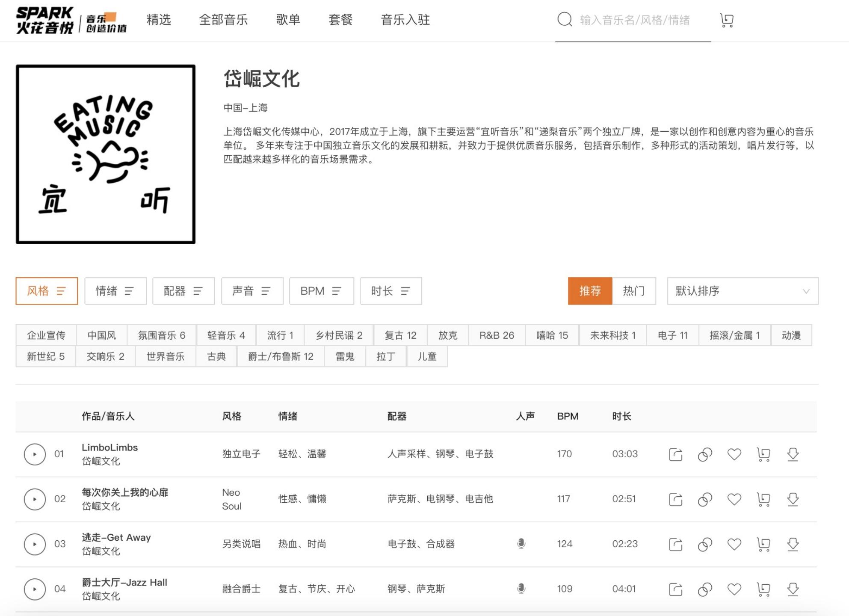Open the 精选 nav menu
The width and height of the screenshot is (849, 616).
(159, 20)
